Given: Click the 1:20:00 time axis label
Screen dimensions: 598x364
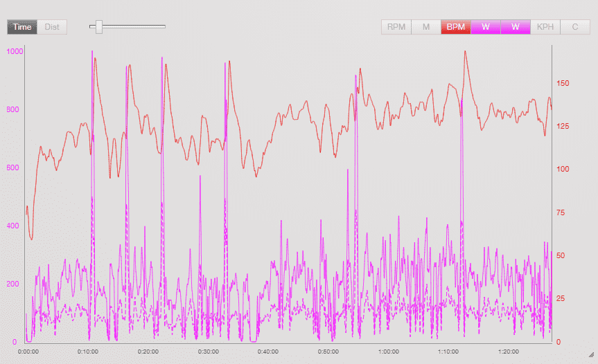Looking at the screenshot, I should [x=509, y=352].
